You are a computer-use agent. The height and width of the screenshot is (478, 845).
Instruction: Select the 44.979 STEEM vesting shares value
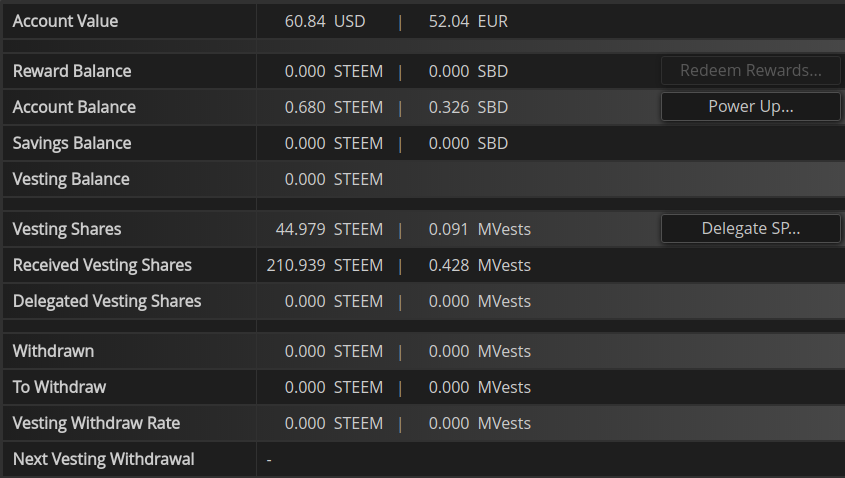(329, 229)
